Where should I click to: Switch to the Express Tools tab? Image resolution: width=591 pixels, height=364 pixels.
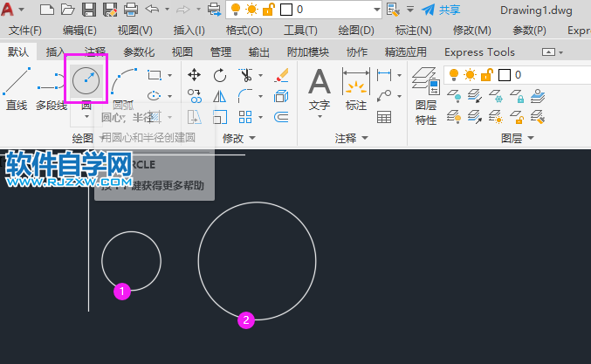479,52
